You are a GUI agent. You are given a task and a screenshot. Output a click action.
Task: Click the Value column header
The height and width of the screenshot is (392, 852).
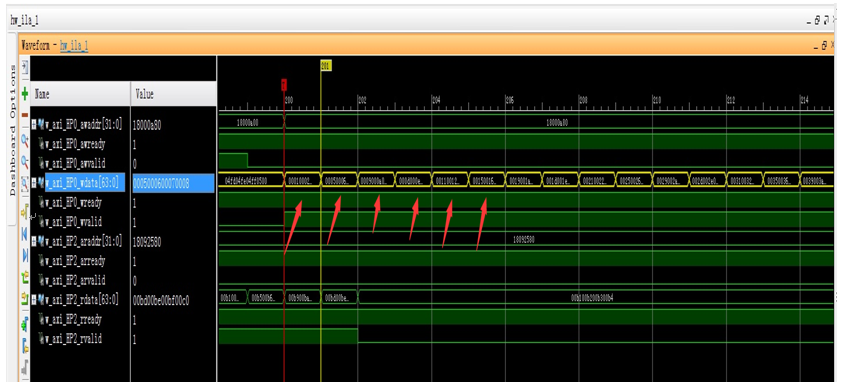coord(173,94)
